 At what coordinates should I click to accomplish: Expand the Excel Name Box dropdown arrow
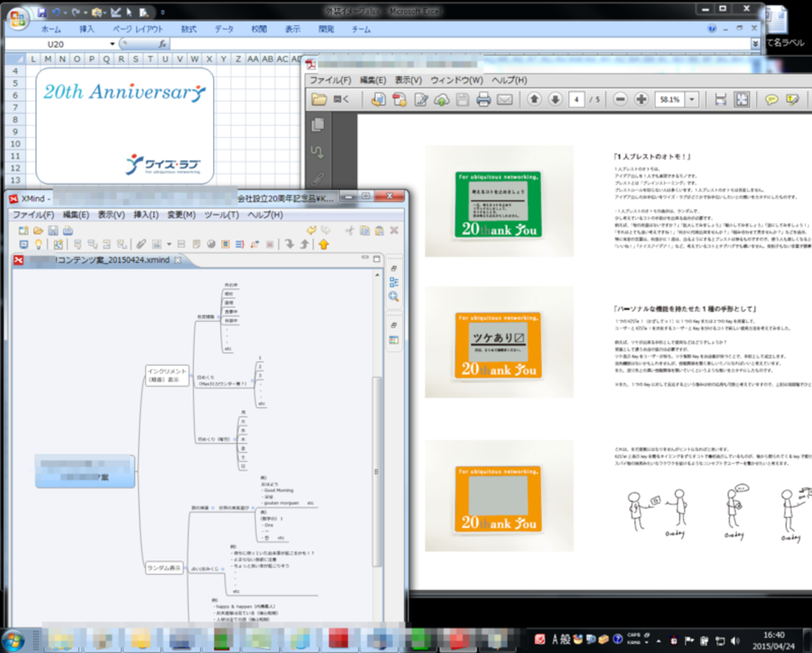pos(112,44)
